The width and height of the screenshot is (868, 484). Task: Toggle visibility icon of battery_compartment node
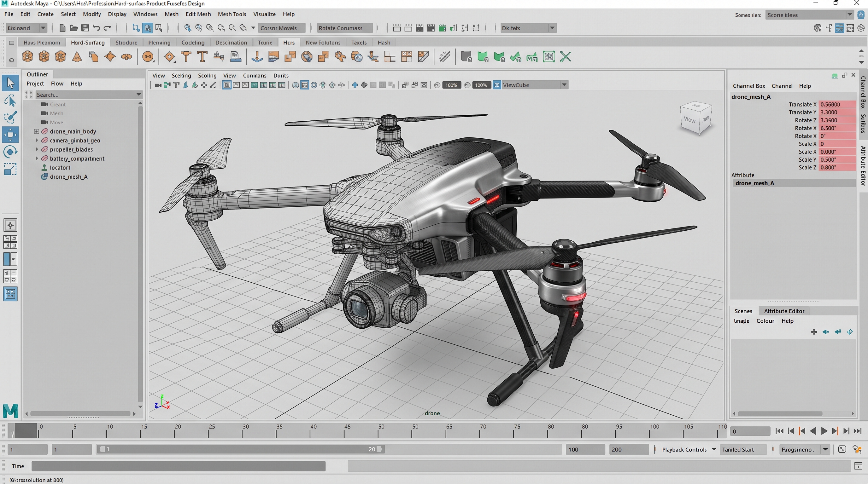tap(44, 158)
